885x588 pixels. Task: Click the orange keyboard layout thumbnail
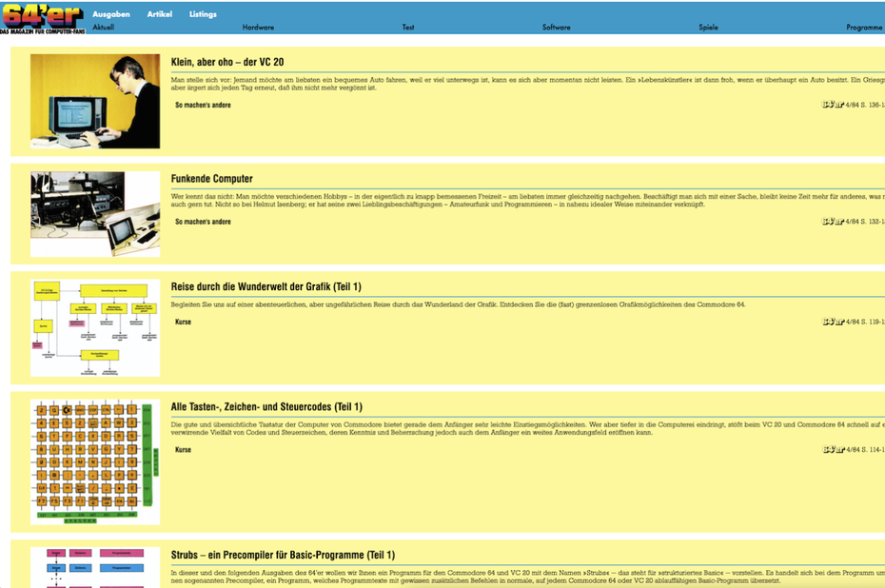tap(95, 461)
